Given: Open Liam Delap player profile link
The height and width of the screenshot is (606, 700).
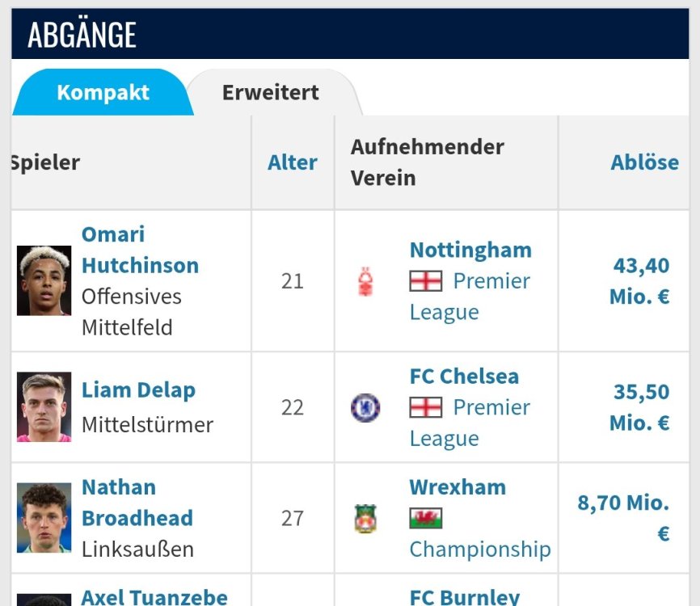Looking at the screenshot, I should tap(138, 391).
